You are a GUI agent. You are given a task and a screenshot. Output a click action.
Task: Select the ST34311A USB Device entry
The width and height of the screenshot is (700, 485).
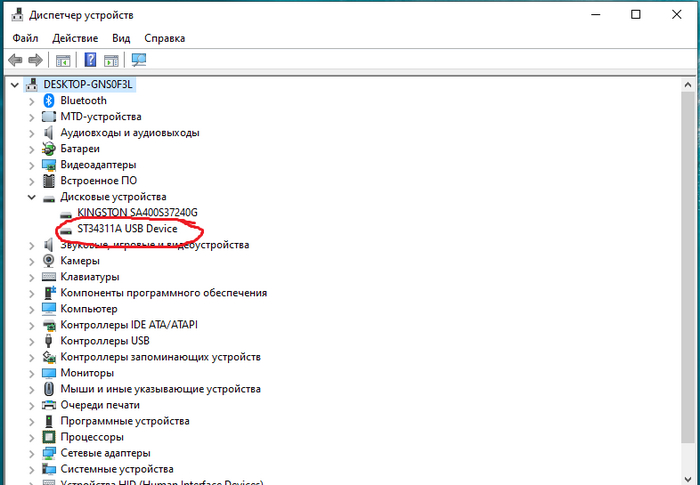[x=127, y=229]
